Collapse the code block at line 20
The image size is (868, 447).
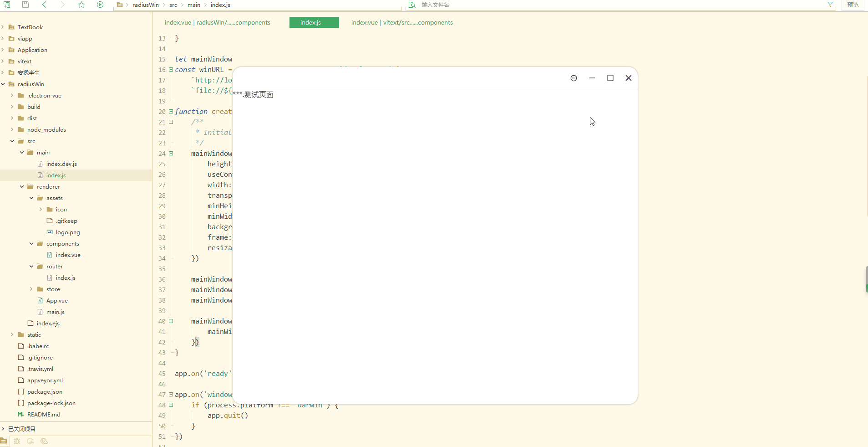point(171,111)
